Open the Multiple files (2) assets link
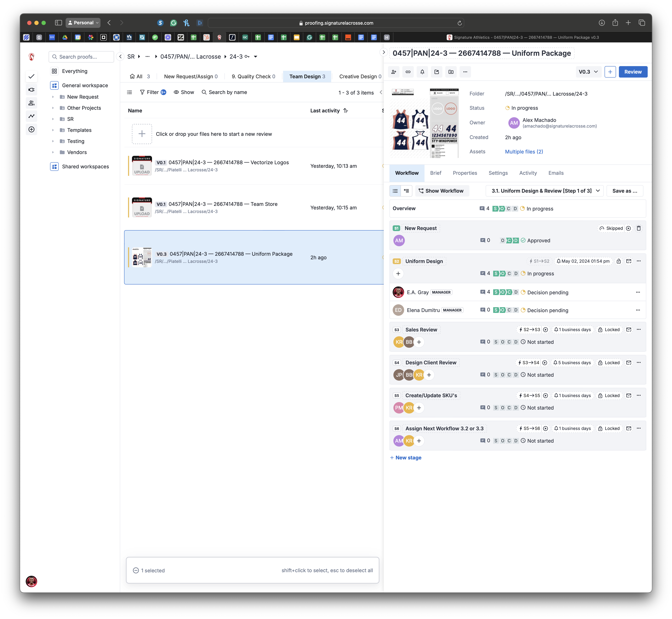Screen dimensions: 672x619 coord(524,152)
